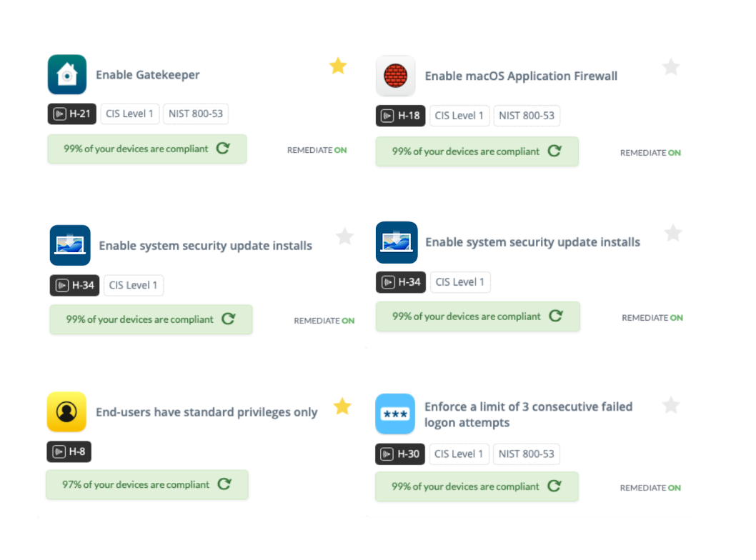Refresh compliance for macOS Application Firewall
This screenshot has width=756, height=560.
[554, 151]
